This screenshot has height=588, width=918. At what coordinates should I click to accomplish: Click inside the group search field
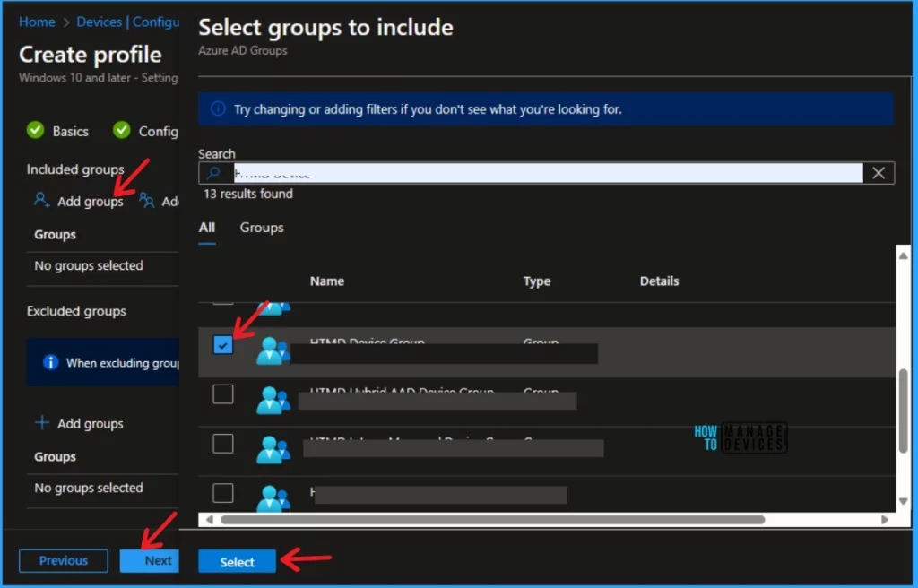[x=548, y=173]
